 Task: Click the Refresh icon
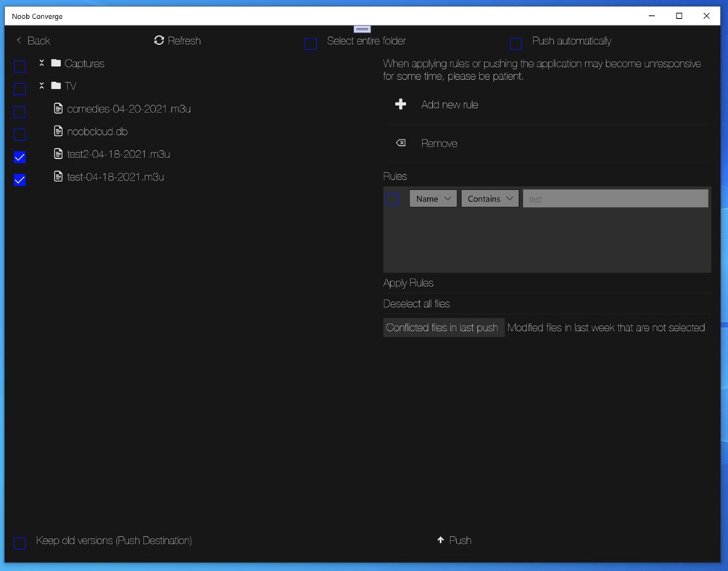[x=160, y=41]
